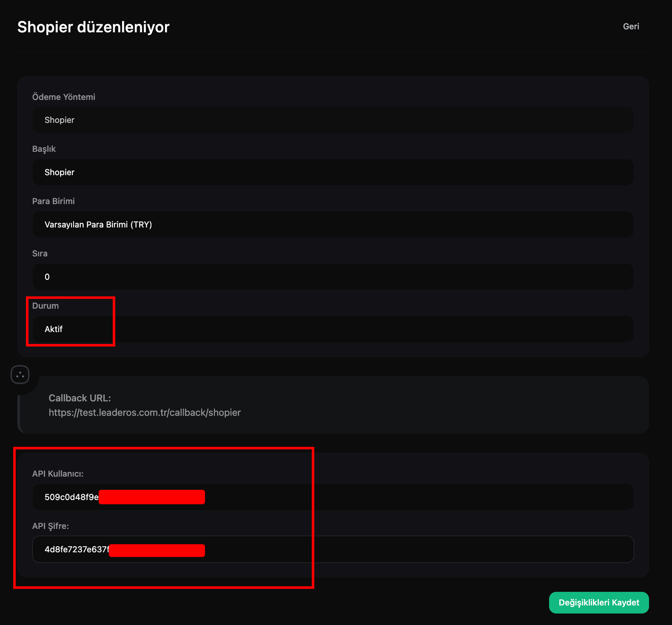Click the info icon beside the callback box
Image resolution: width=672 pixels, height=625 pixels.
(x=20, y=375)
